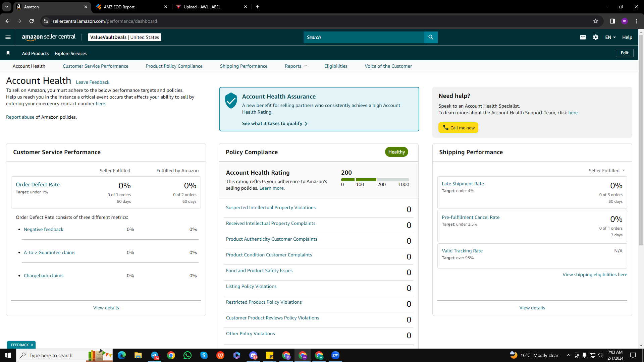Open Chrome profile avatar
644x362 pixels.
(x=625, y=21)
